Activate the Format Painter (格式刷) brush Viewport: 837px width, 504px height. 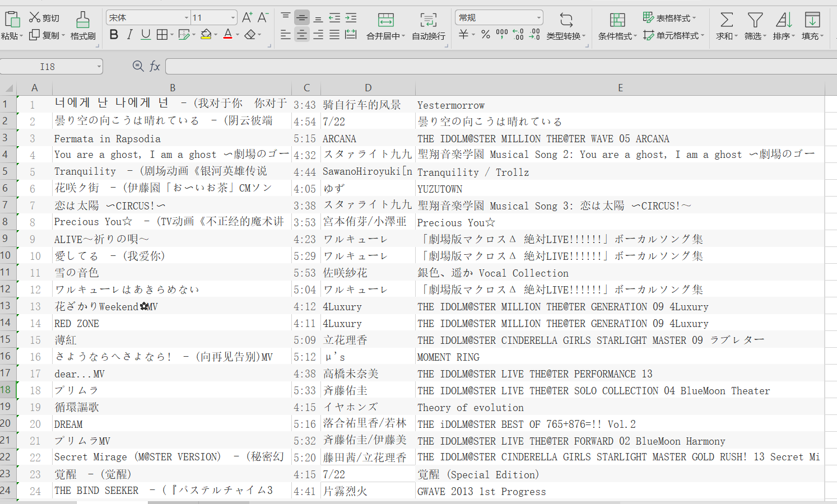(x=83, y=20)
